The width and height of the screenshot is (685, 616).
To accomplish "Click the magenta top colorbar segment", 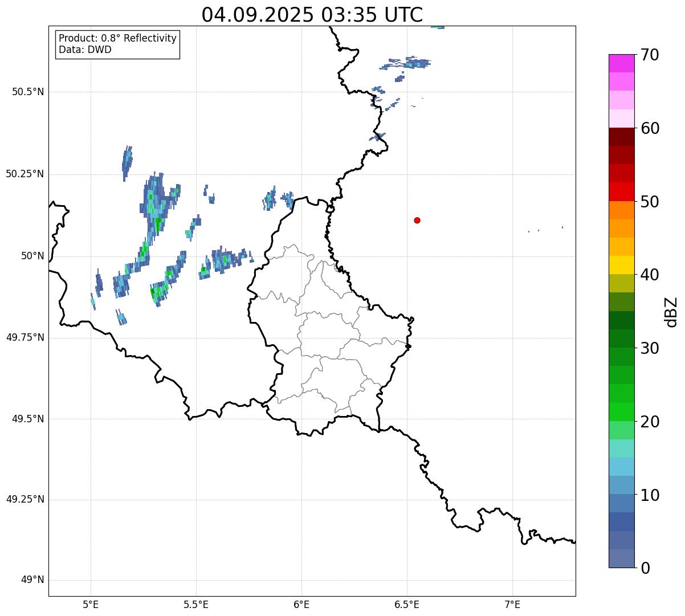I will (621, 63).
